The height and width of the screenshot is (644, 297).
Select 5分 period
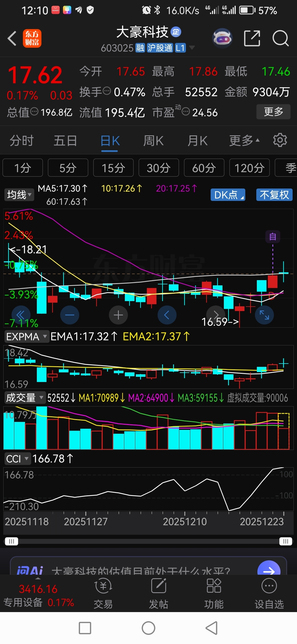[68, 168]
